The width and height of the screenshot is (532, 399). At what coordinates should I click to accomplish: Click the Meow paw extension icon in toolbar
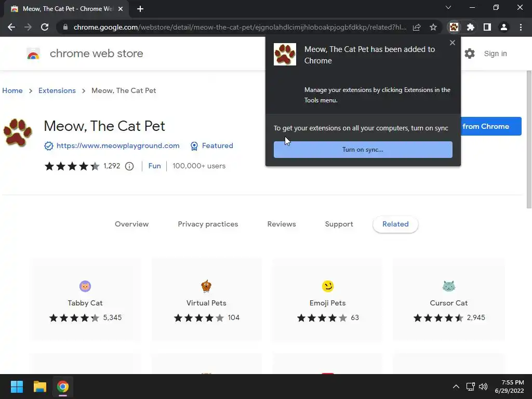454,27
